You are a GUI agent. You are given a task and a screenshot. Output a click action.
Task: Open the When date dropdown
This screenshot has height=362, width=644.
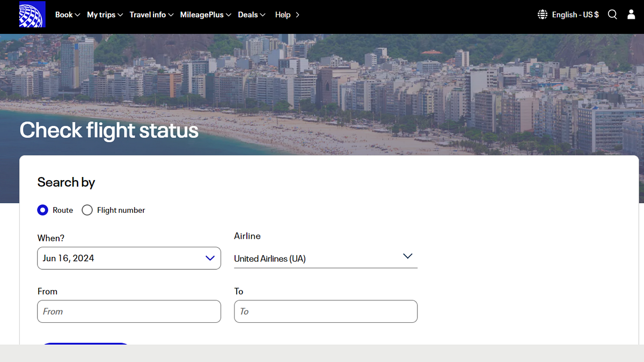129,258
